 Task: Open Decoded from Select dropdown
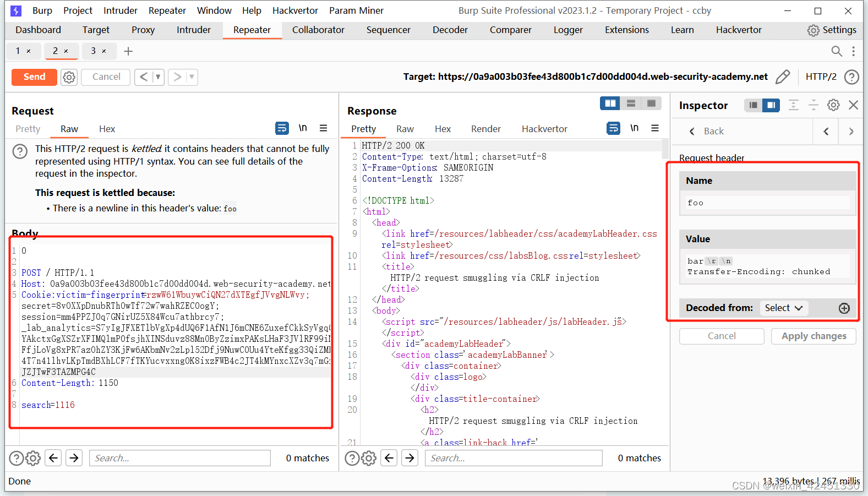(784, 308)
